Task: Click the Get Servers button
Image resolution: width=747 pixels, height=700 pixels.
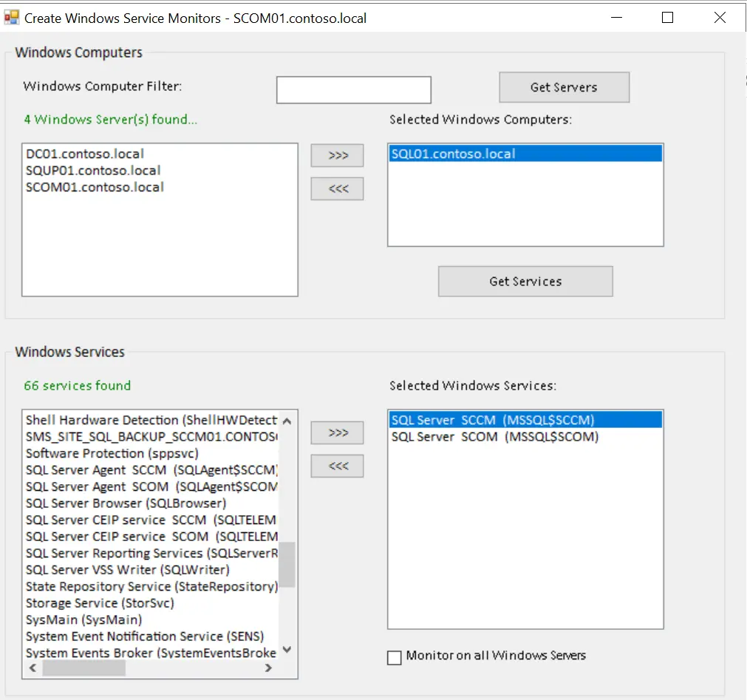Action: 564,87
